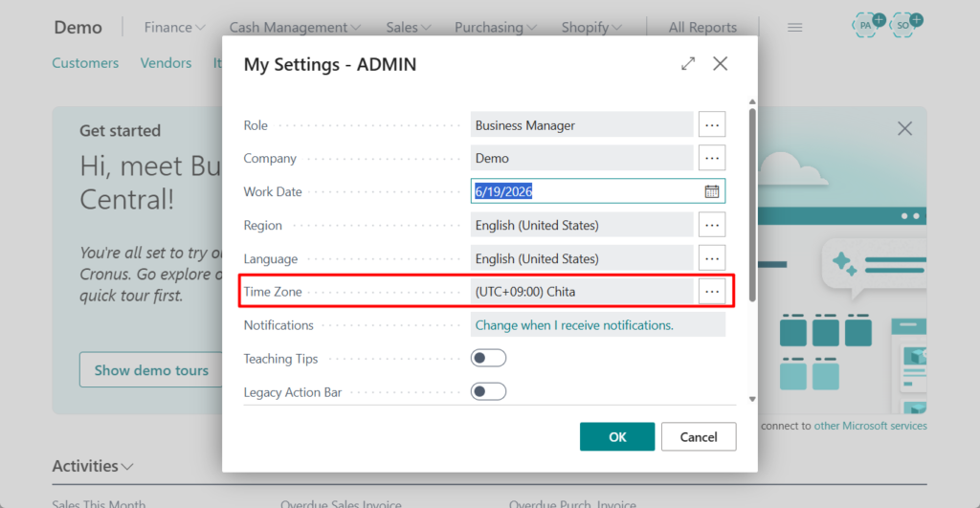Viewport: 980px width, 508px height.
Task: Expand the Finance menu
Action: tap(174, 28)
